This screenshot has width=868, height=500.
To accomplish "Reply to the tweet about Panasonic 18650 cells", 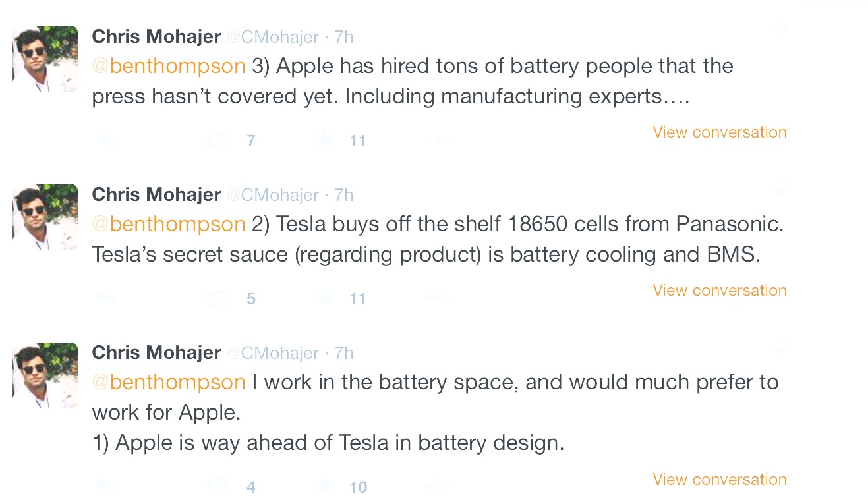I will tap(105, 298).
